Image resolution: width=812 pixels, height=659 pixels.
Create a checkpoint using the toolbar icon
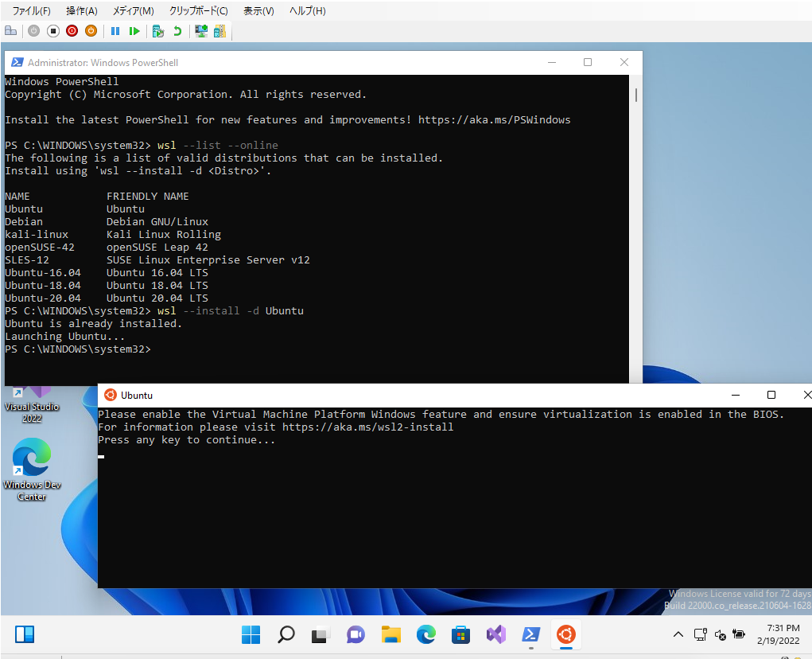coord(158,31)
